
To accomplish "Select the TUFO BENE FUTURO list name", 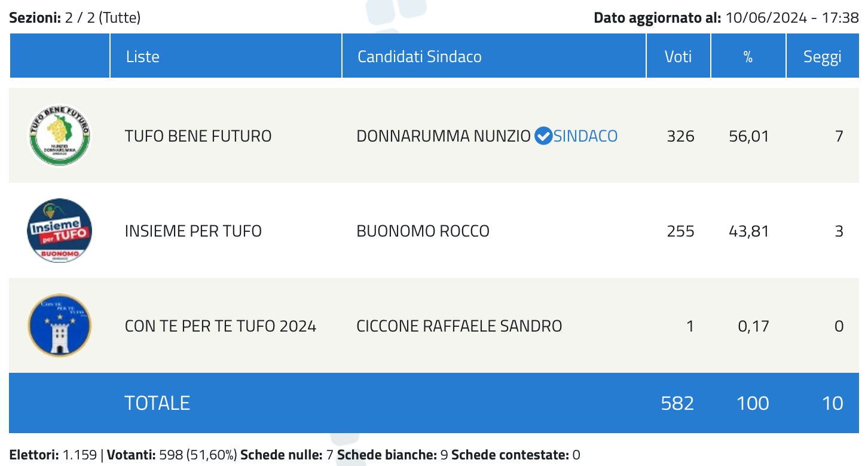I will coord(198,136).
